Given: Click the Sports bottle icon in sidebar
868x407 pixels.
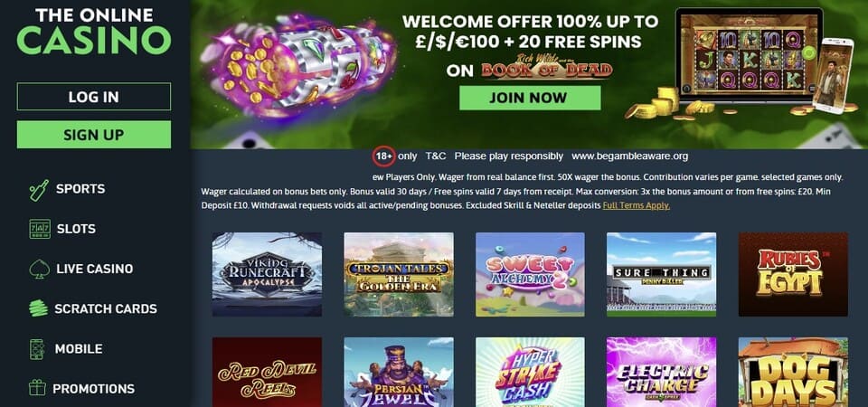Looking at the screenshot, I should tap(39, 189).
